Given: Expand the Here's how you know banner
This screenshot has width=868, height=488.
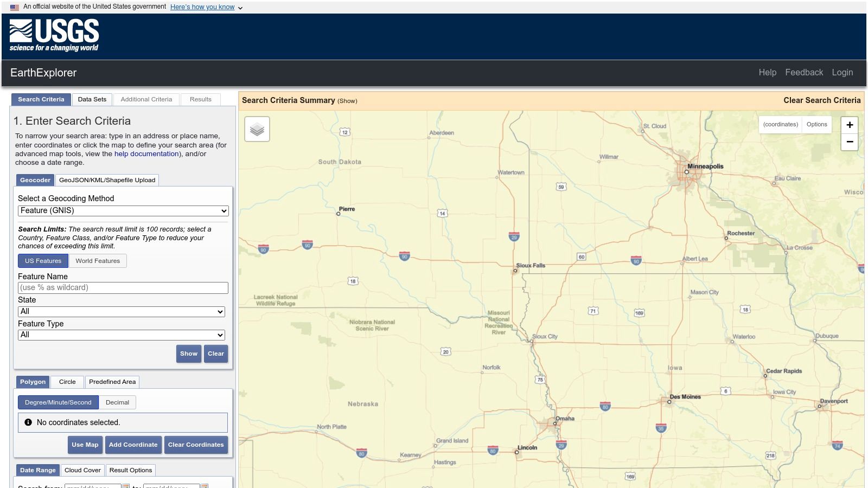Looking at the screenshot, I should click(x=202, y=7).
